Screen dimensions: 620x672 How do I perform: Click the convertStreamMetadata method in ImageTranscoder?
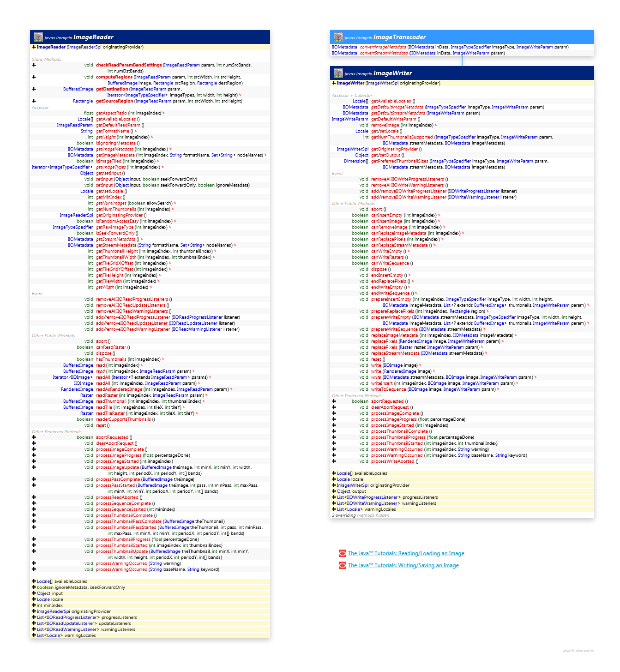384,53
